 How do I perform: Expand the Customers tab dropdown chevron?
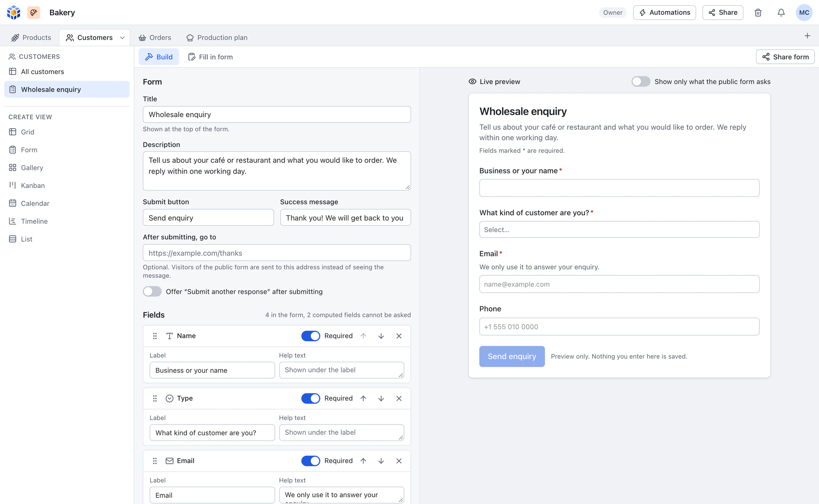tap(122, 38)
